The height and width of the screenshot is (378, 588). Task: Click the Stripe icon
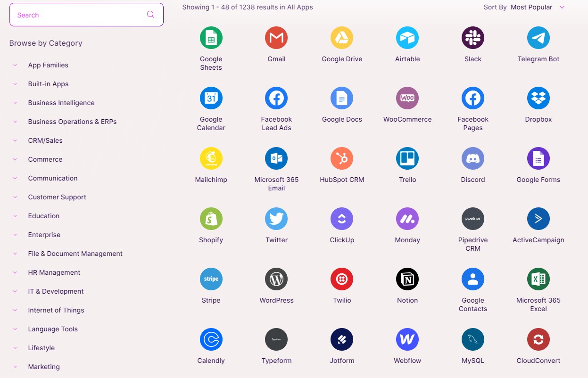[211, 279]
